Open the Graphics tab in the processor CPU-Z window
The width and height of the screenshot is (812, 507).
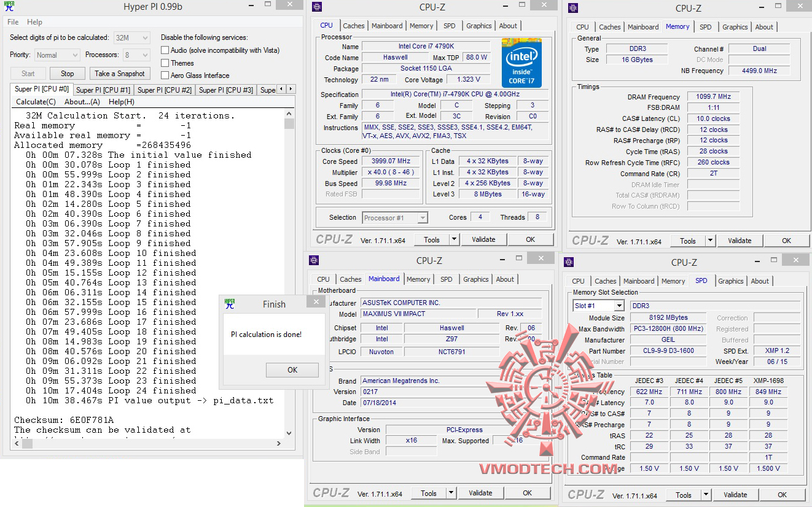(x=479, y=26)
